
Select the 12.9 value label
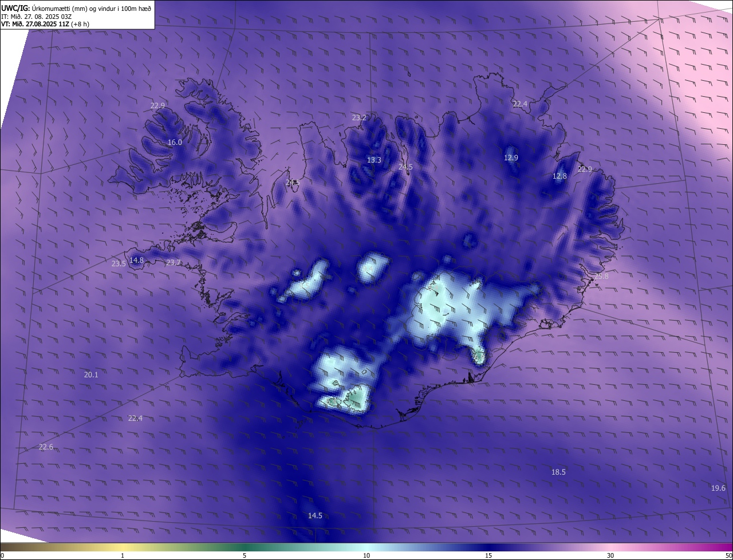511,157
